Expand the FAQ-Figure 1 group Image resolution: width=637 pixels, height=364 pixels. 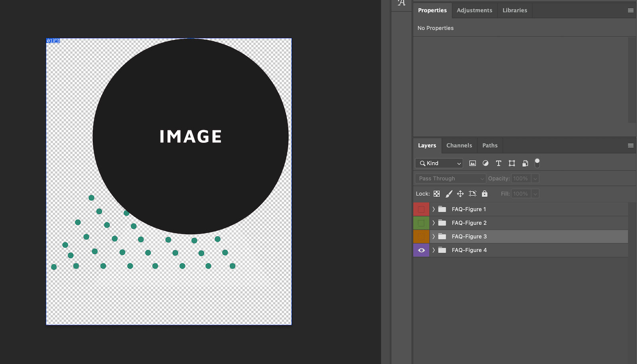tap(434, 209)
